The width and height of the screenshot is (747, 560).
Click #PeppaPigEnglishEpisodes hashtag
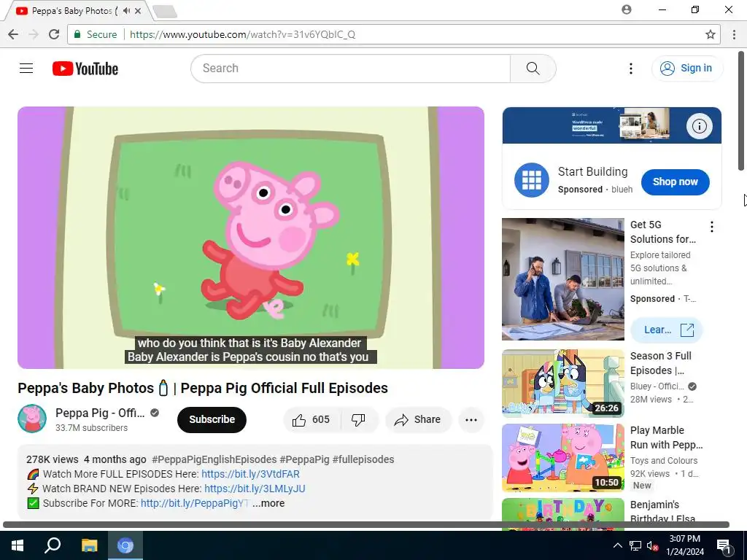(214, 459)
